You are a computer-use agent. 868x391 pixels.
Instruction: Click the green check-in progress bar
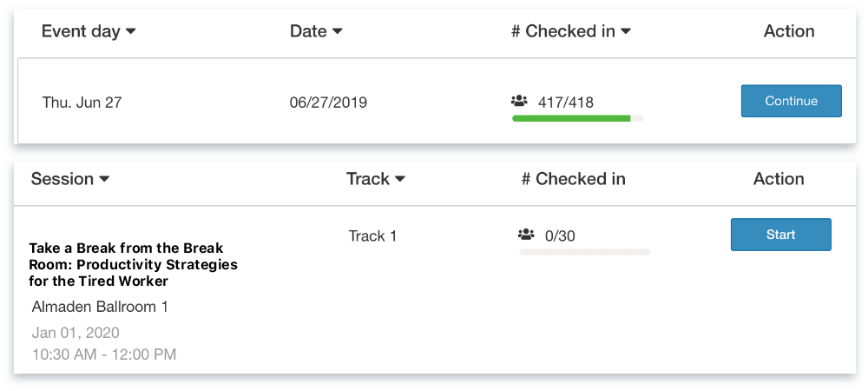(571, 118)
